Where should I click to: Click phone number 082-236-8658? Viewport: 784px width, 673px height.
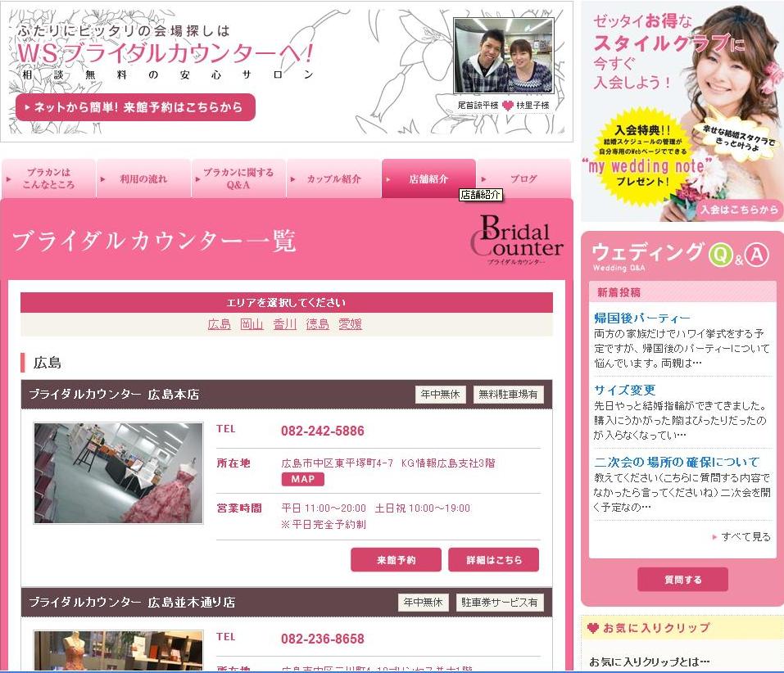[323, 639]
